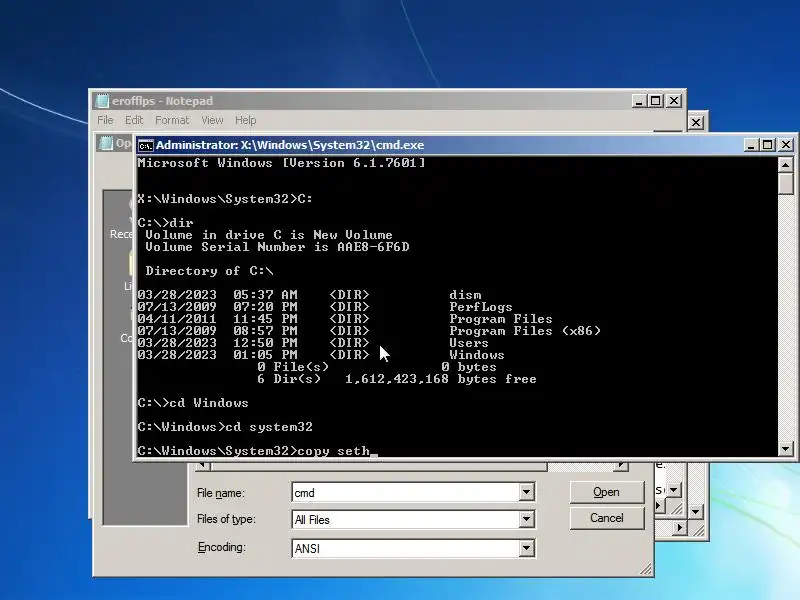Click the resize grip of Open dialog
Viewport: 800px width, 600px height.
[646, 569]
